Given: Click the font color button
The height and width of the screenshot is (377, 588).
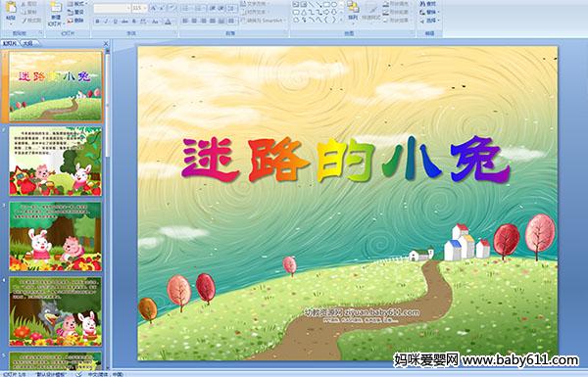Looking at the screenshot, I should pos(168,22).
